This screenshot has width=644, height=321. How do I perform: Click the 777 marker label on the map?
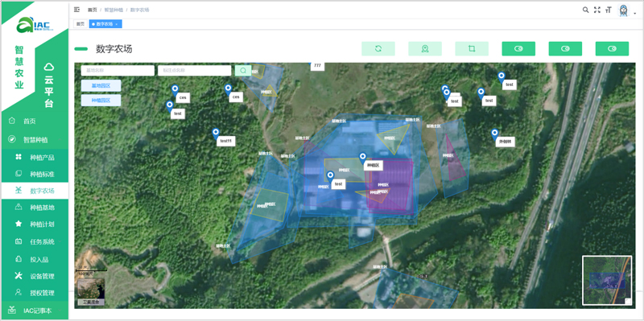coord(317,66)
